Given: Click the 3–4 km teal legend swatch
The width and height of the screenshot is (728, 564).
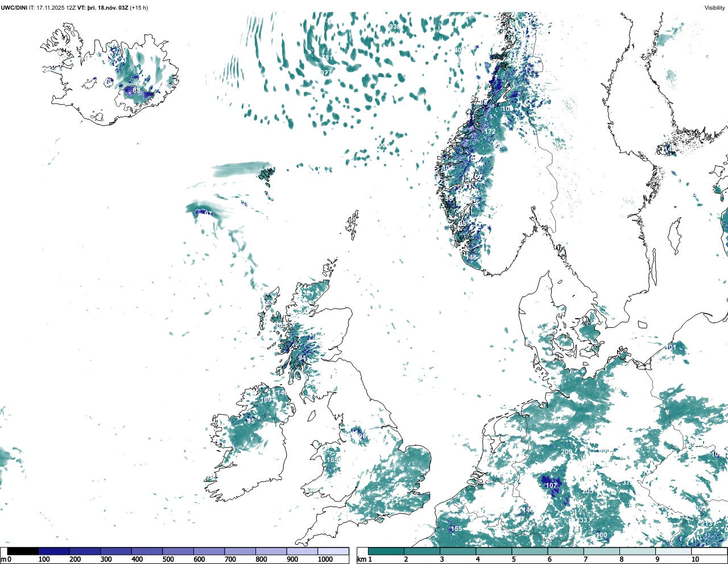Looking at the screenshot, I should tap(458, 551).
